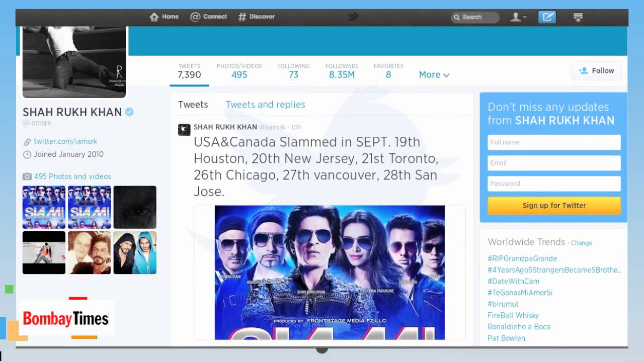Open the #DateWithCam trend

click(x=513, y=281)
